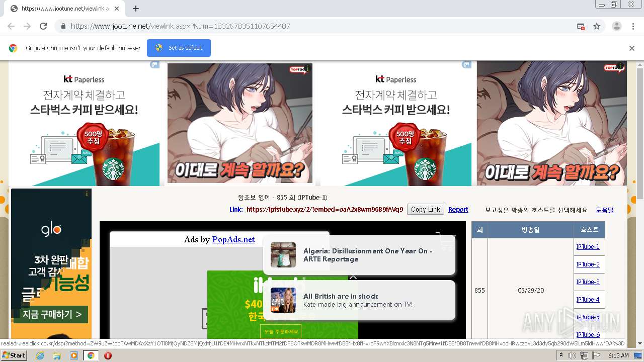Click the 05/29/20 broadcast date cell
This screenshot has width=644, height=362.
(x=531, y=291)
